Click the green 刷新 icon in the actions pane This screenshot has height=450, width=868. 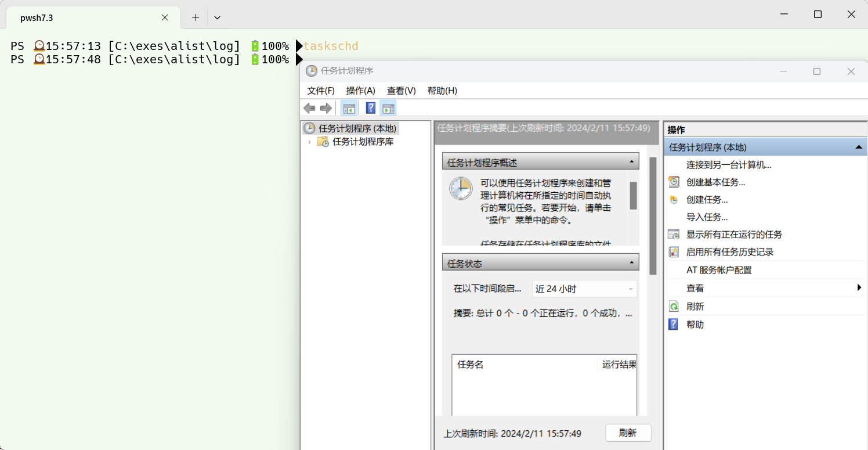pos(674,306)
